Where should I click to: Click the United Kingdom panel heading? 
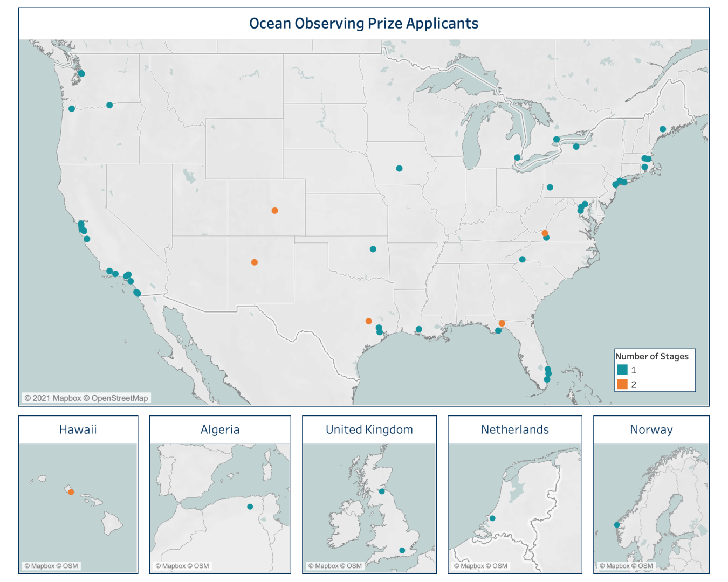point(369,430)
